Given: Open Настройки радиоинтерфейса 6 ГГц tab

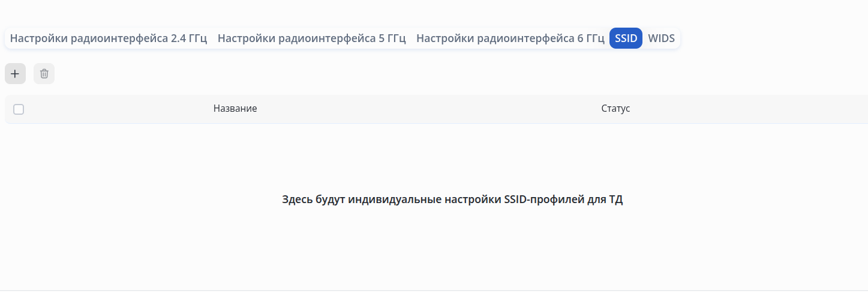Looking at the screenshot, I should point(510,38).
